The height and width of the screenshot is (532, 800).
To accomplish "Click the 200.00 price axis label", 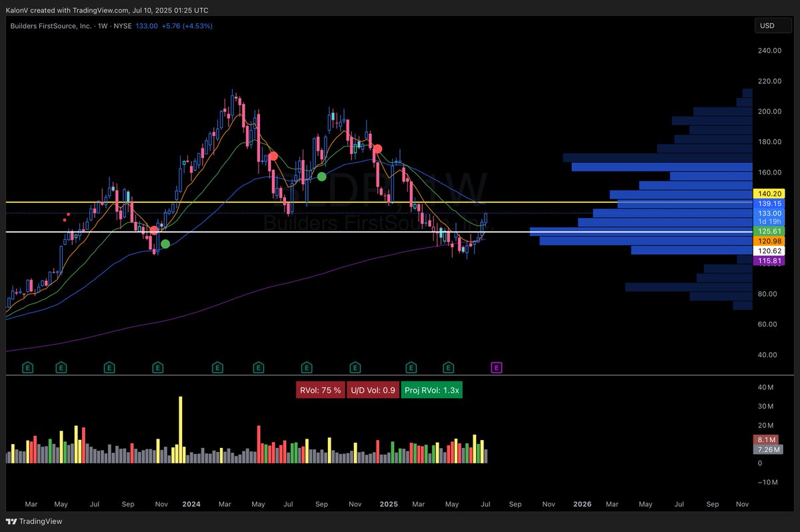I will [x=769, y=111].
